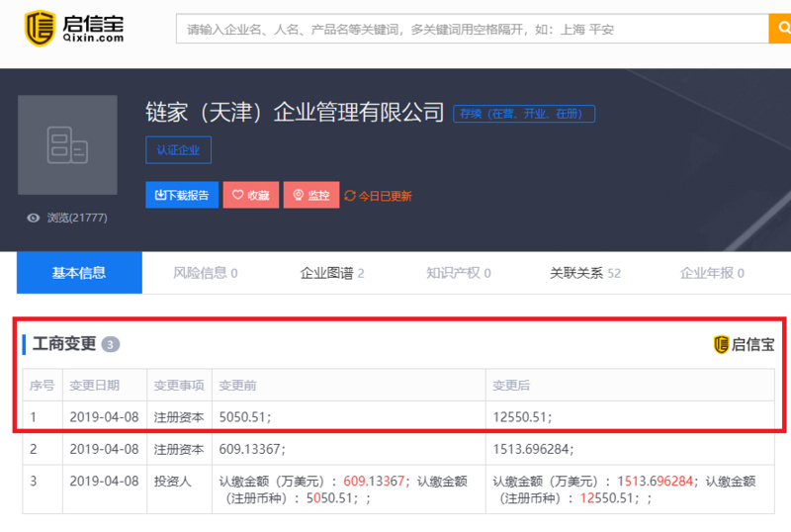This screenshot has height=532, width=791.
Task: Click 注册资本 in row 2
Action: (x=179, y=449)
